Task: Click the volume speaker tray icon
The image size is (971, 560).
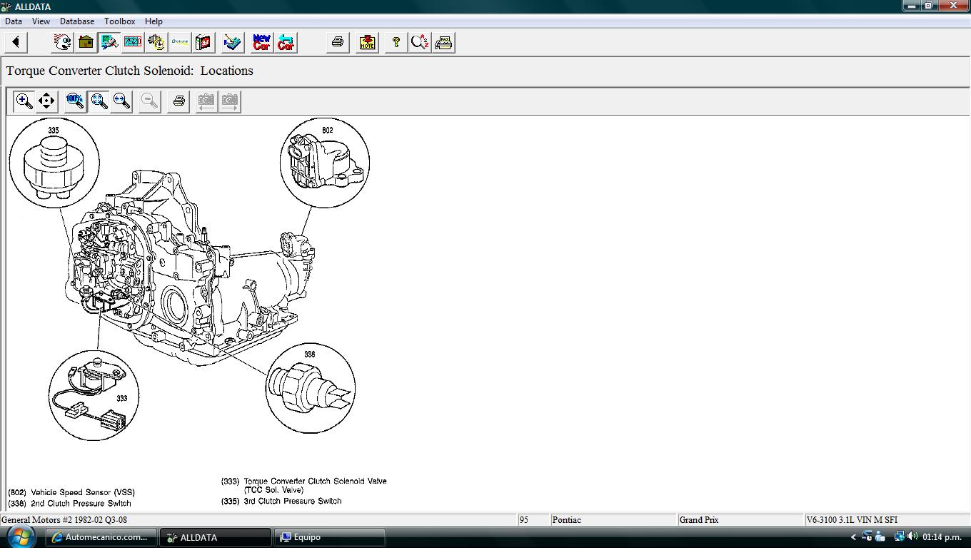Action: point(912,536)
